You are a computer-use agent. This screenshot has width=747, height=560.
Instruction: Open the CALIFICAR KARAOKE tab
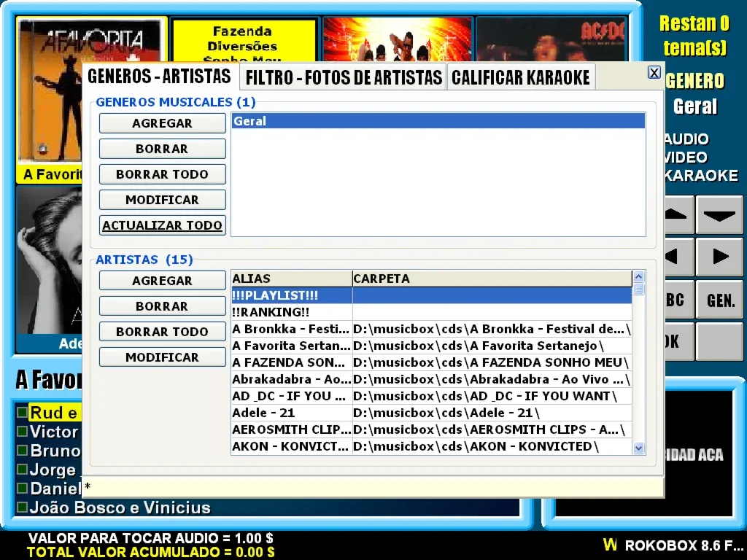click(x=521, y=77)
